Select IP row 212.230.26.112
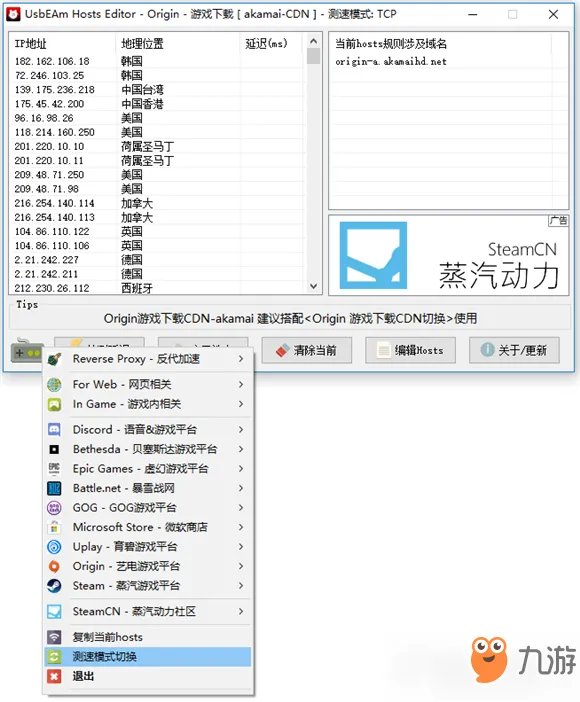 click(156, 288)
